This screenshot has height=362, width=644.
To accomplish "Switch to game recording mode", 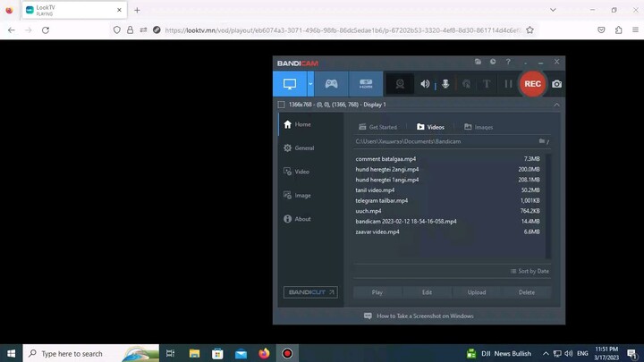I will (331, 84).
